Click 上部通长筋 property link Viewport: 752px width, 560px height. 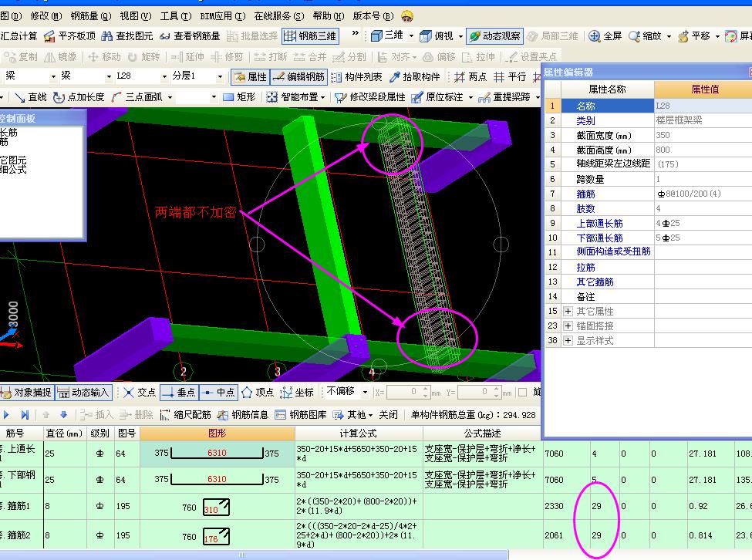[599, 224]
